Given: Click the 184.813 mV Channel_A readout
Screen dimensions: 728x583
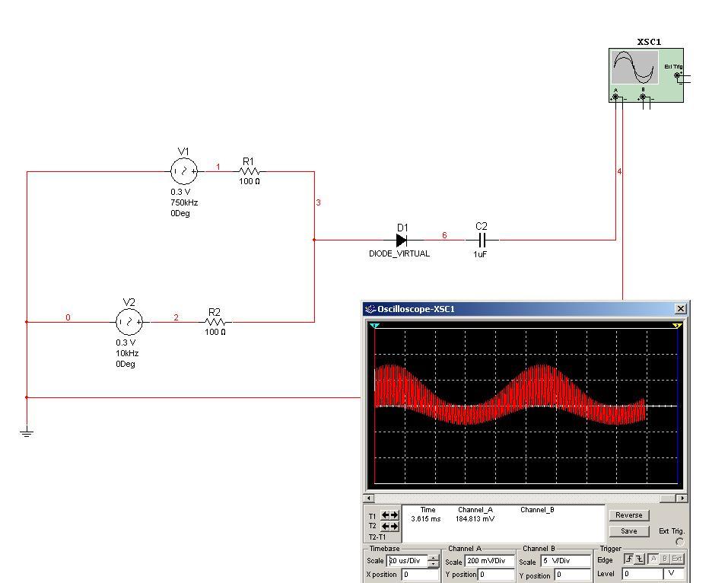Looking at the screenshot, I should (x=475, y=519).
